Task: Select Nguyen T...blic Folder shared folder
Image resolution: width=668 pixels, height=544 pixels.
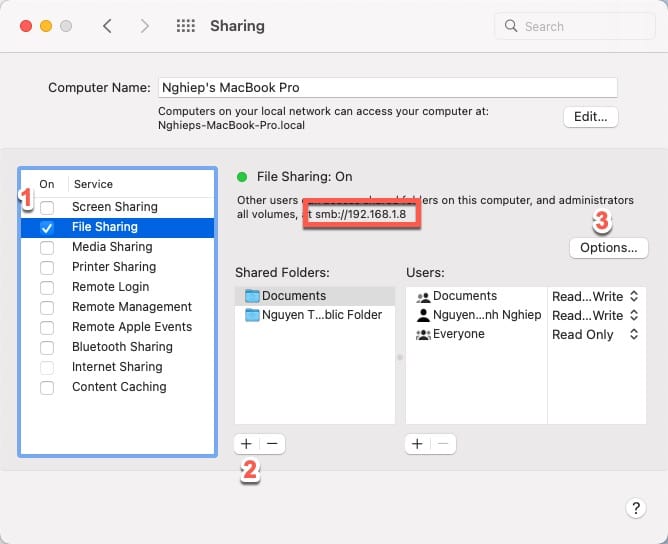Action: tap(315, 315)
